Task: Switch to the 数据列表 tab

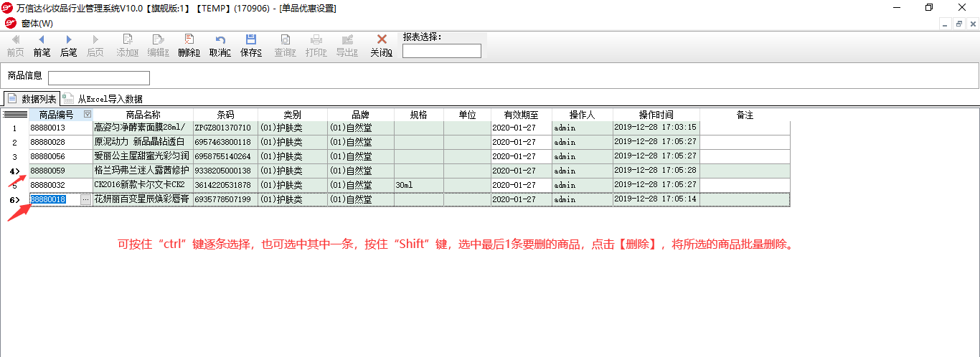Action: pyautogui.click(x=31, y=98)
